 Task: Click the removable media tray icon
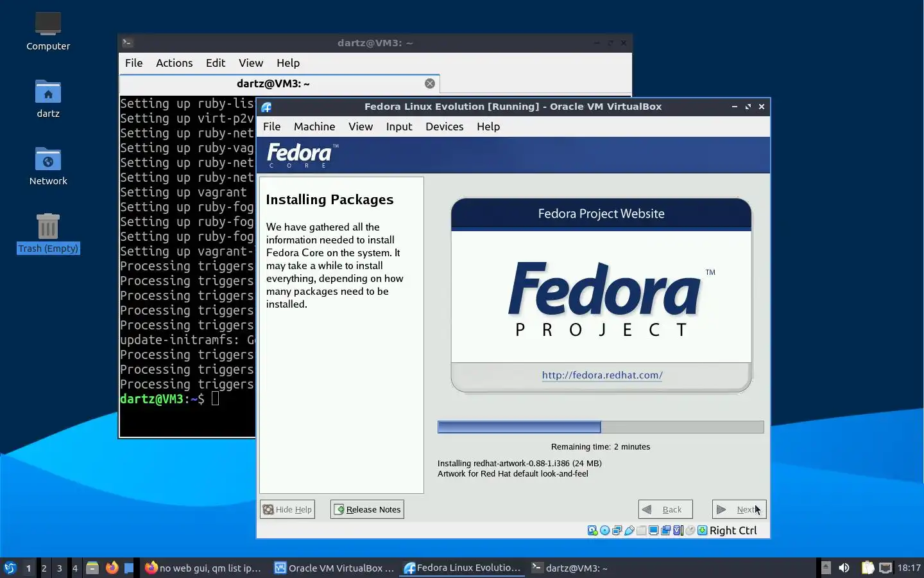[826, 568]
